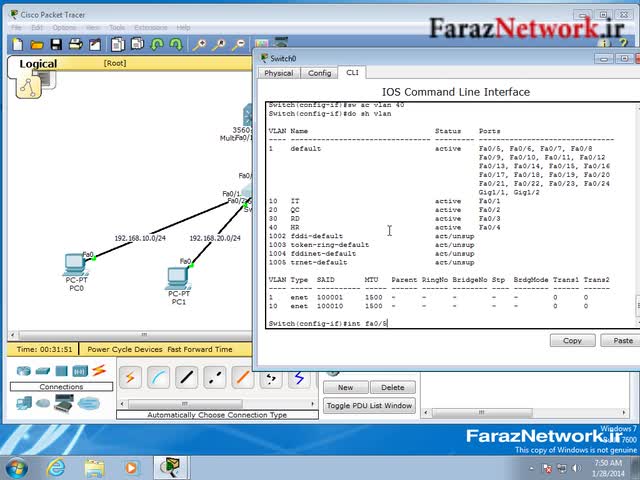Screen dimensions: 640x480
Task: Click the connection types horizontal scrollbar
Action: (x=217, y=404)
